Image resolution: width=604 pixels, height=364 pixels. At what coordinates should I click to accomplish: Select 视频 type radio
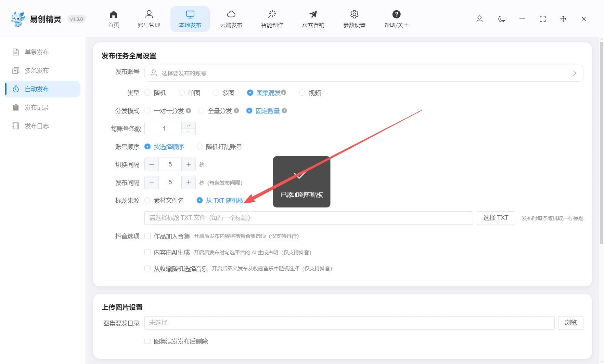[310, 93]
